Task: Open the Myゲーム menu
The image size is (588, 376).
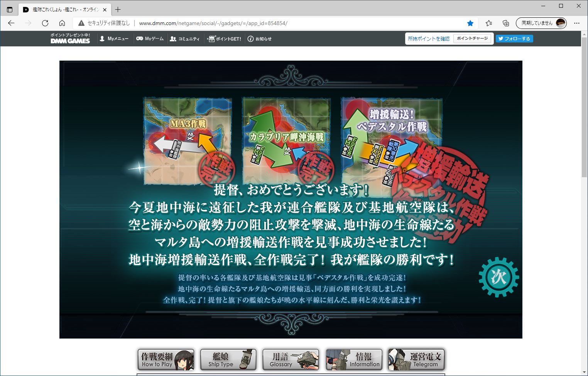Action: tap(150, 39)
